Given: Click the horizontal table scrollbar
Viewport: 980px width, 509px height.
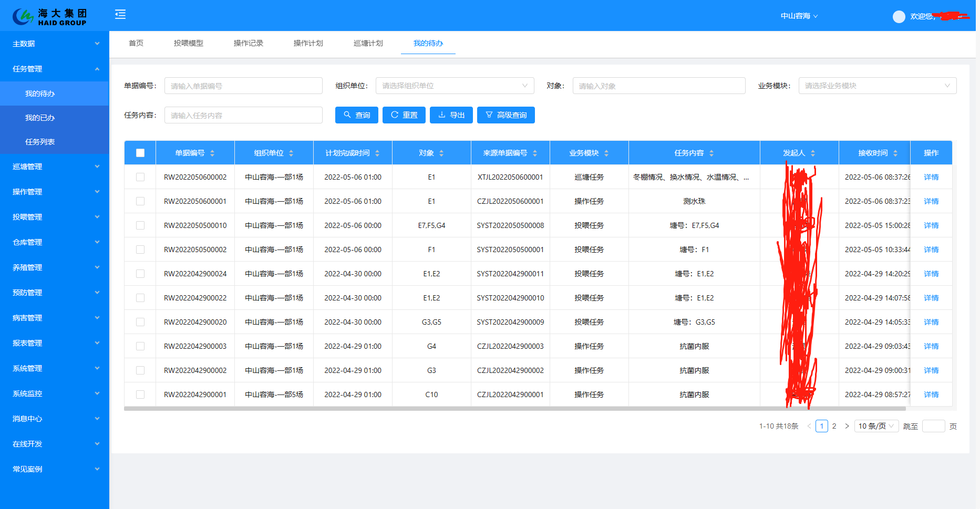Looking at the screenshot, I should coord(515,408).
